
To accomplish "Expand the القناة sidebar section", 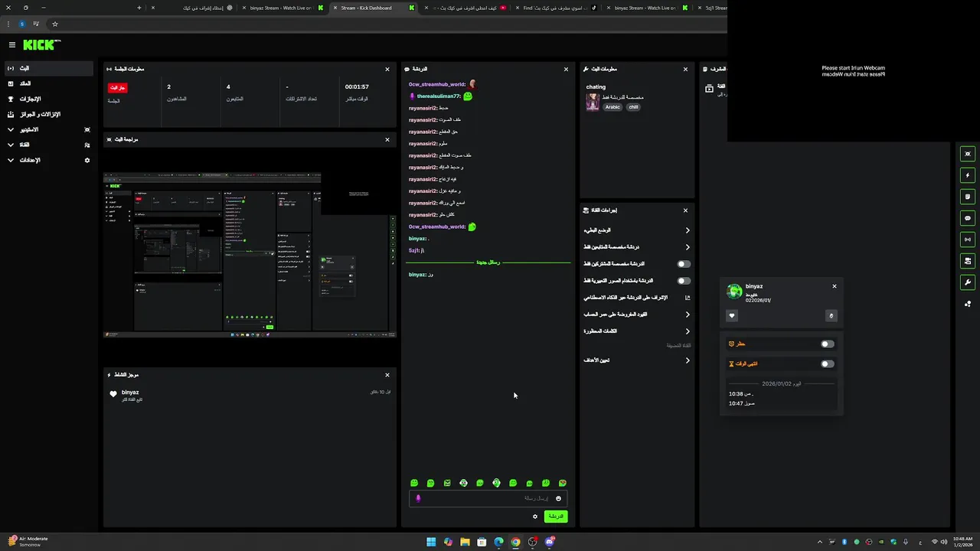I will coord(49,145).
